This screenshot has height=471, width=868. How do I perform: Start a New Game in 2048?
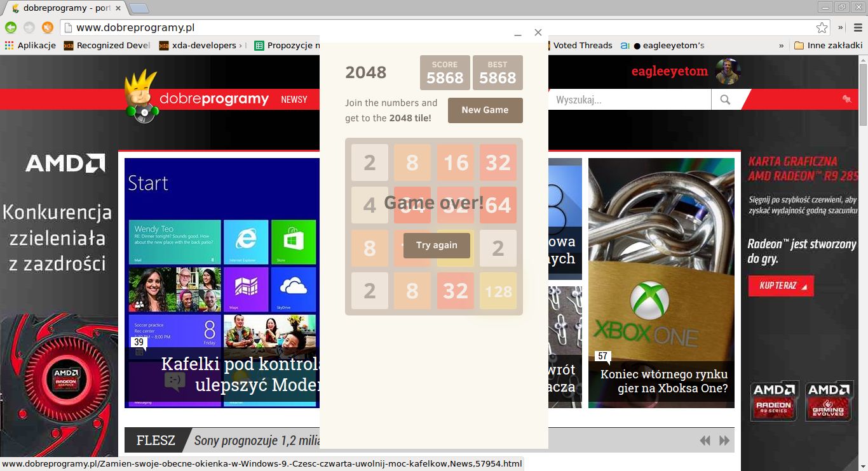[x=485, y=110]
